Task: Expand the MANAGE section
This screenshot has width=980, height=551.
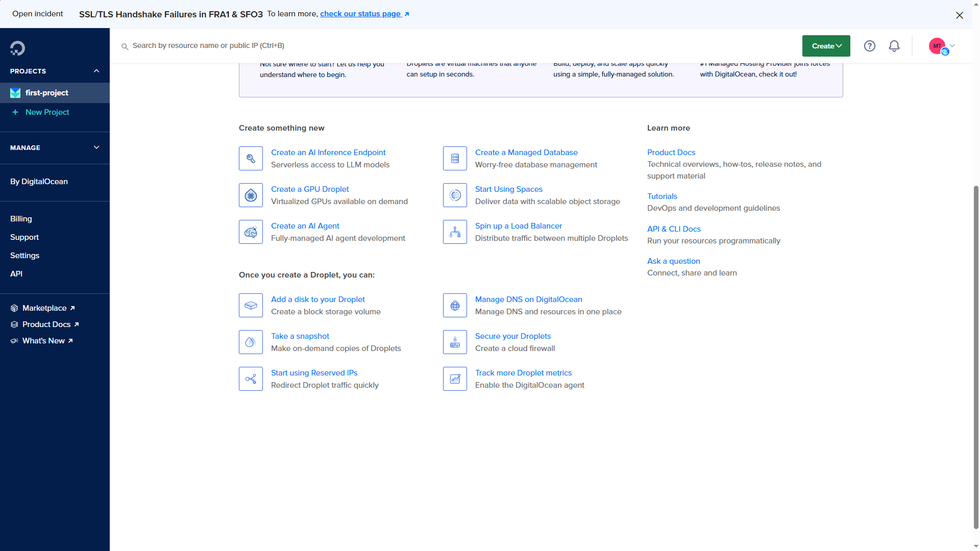Action: (96, 147)
